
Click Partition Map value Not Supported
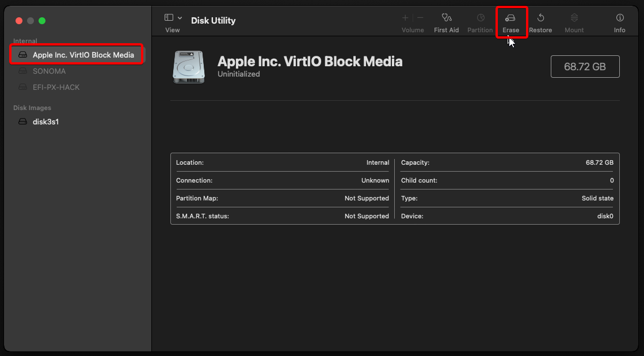coord(367,198)
